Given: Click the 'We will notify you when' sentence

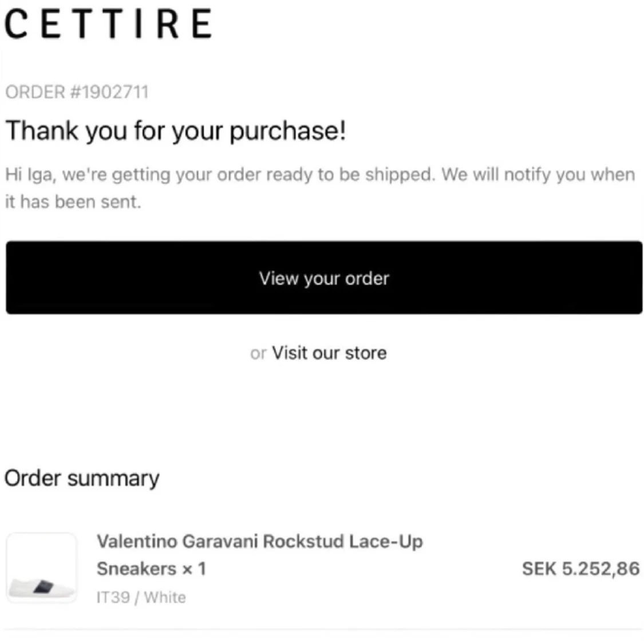Looking at the screenshot, I should point(539,175).
